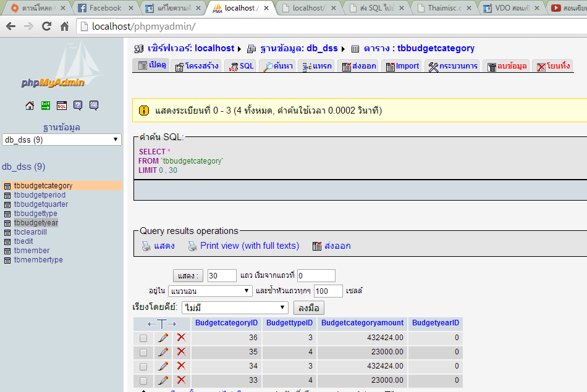This screenshot has width=587, height=392.
Task: Open the tbedit table link
Action: [23, 241]
